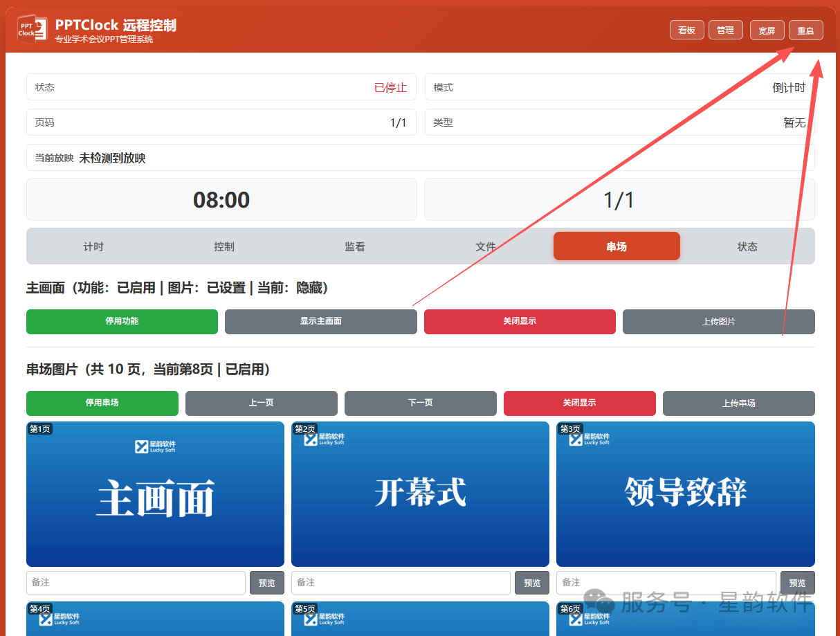Select the 第2页 开幕式 thumbnail
The width and height of the screenshot is (840, 636).
(420, 494)
